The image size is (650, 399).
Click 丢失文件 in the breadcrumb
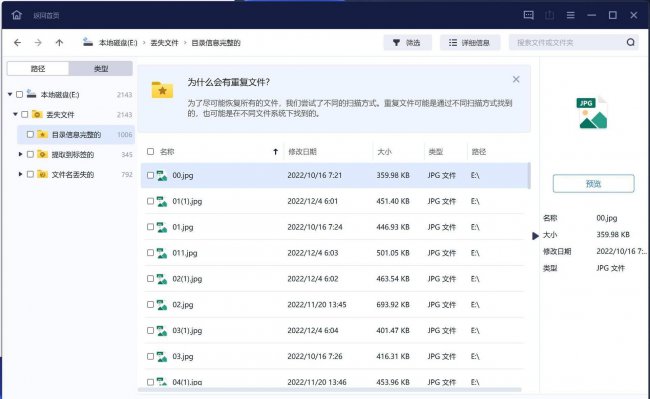(164, 43)
